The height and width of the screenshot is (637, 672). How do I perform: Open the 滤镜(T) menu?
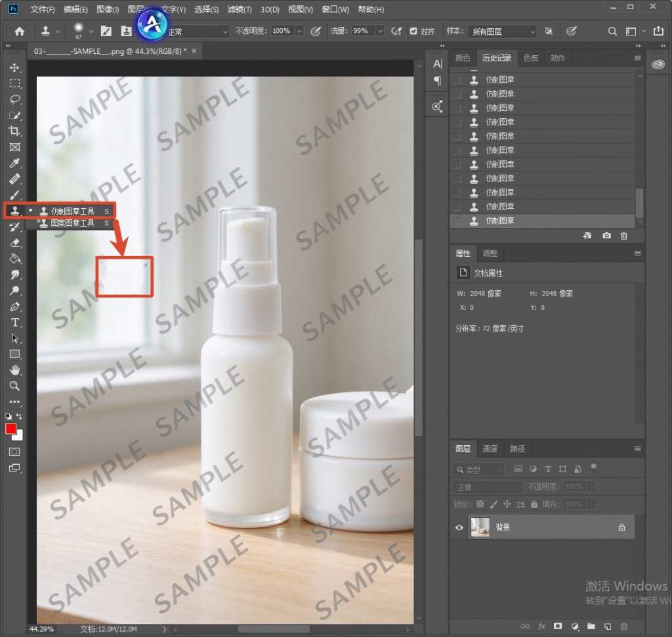pyautogui.click(x=240, y=9)
